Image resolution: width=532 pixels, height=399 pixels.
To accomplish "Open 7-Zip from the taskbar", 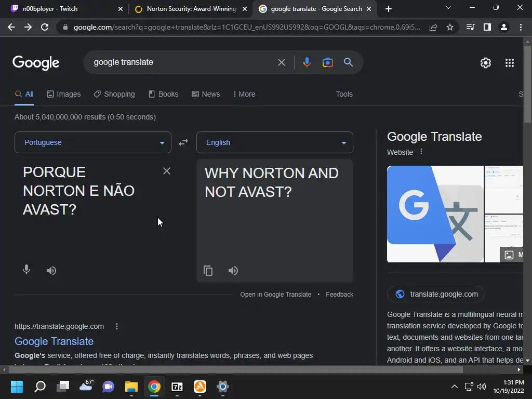I will point(177,387).
